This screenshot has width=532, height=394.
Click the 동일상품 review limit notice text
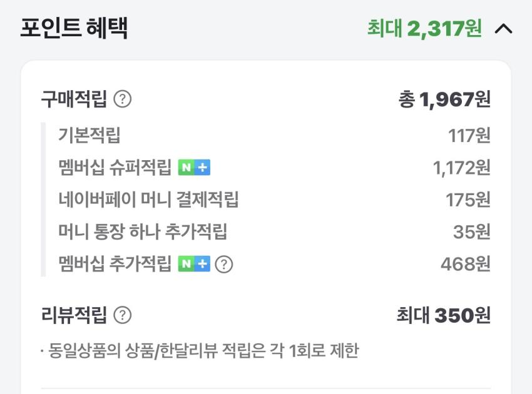[x=200, y=351]
